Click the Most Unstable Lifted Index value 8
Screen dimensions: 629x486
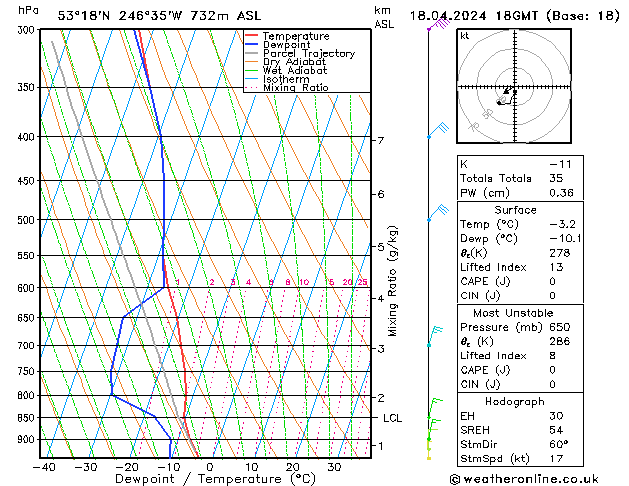tap(552, 356)
